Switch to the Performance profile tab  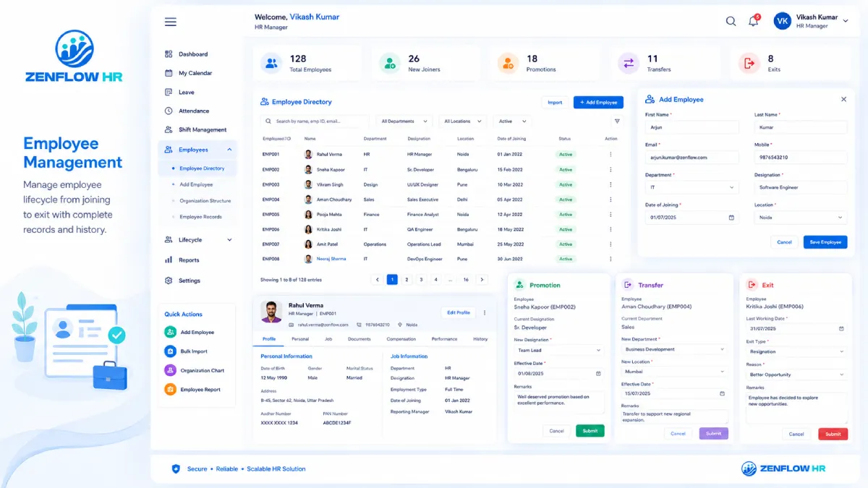(444, 339)
